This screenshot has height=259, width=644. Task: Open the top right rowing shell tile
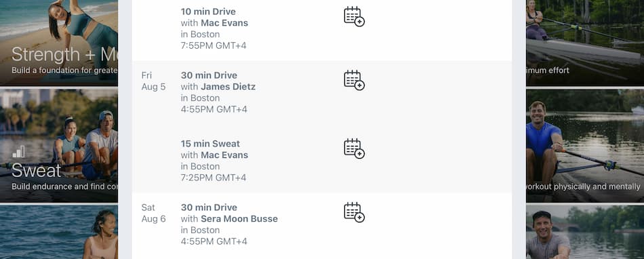point(585,43)
